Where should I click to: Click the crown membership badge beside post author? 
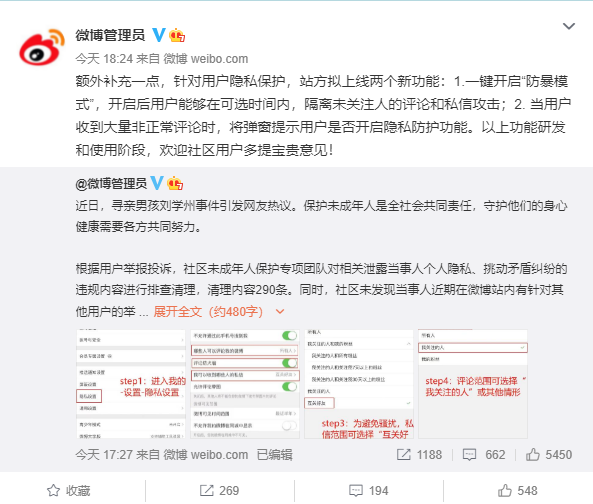point(177,35)
